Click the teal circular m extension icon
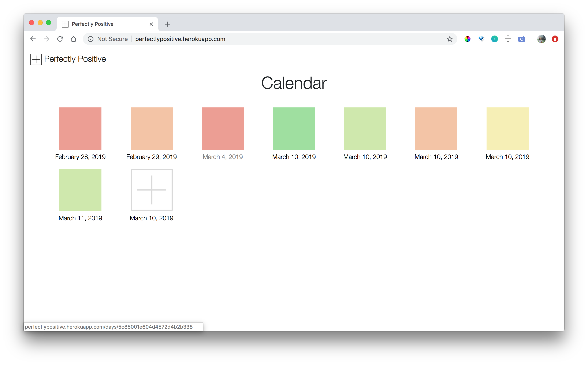Screen dimensions: 588x365 (x=494, y=39)
